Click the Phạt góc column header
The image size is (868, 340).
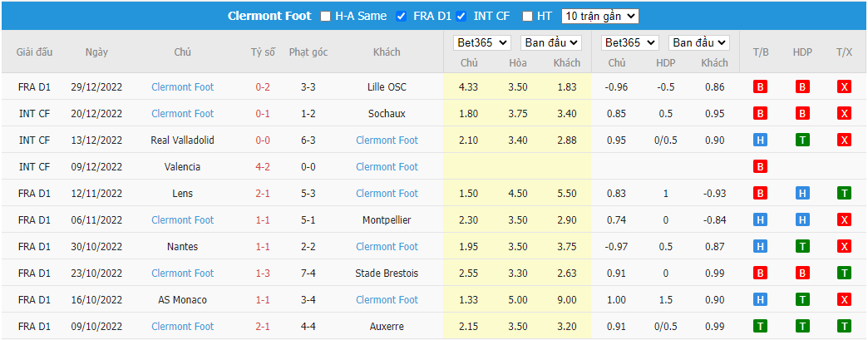[308, 52]
